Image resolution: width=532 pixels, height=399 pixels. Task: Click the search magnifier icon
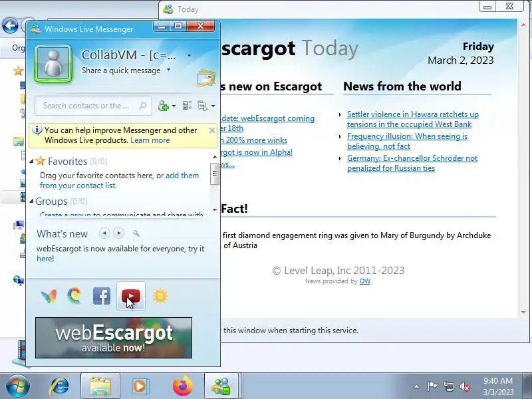point(143,106)
